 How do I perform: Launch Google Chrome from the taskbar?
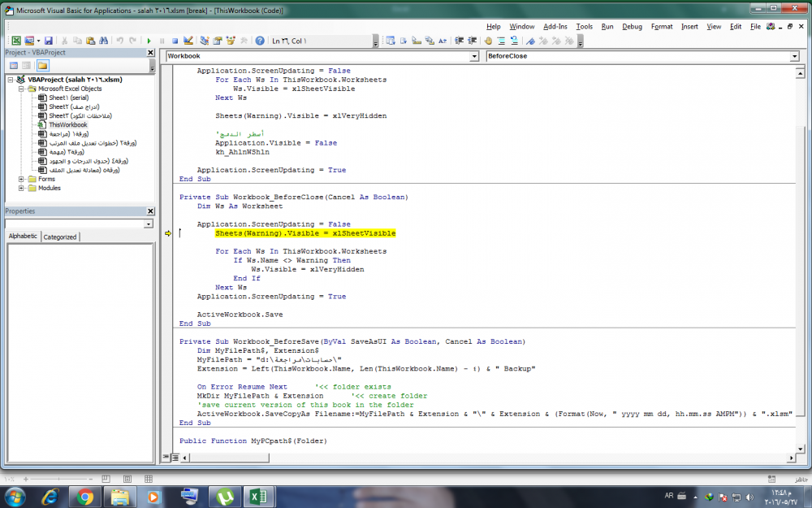tap(85, 497)
